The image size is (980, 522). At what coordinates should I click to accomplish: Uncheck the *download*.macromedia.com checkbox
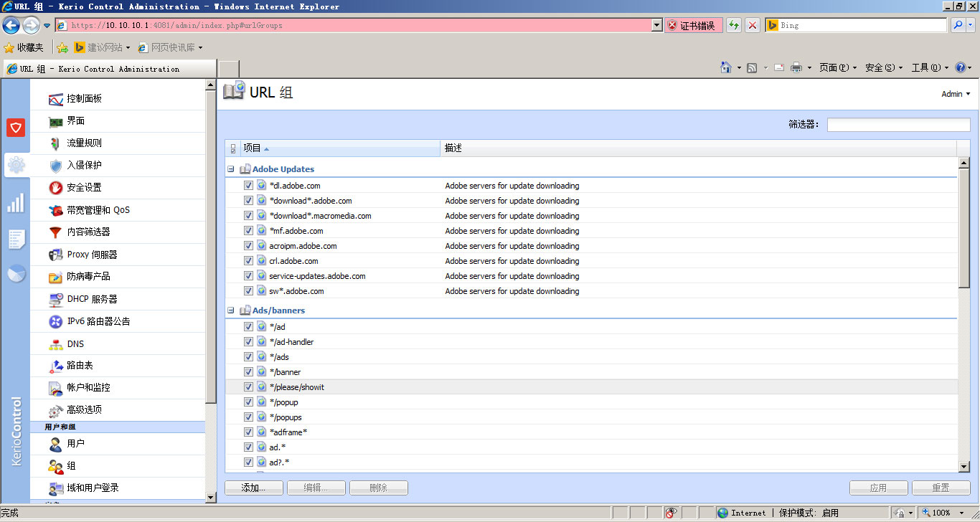tap(248, 215)
